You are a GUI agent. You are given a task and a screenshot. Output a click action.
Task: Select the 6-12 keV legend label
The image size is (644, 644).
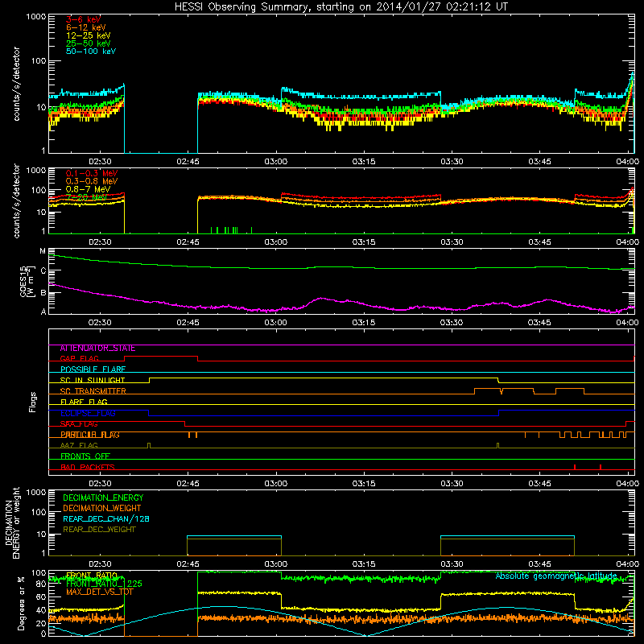click(x=86, y=27)
